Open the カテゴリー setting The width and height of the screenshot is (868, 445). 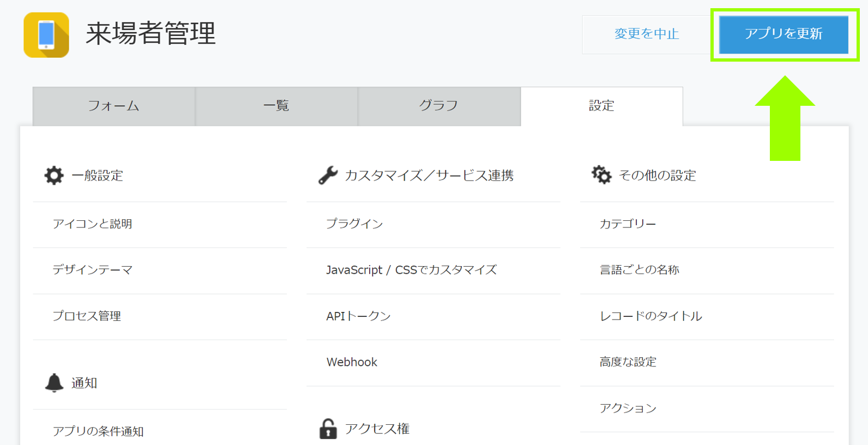click(628, 224)
